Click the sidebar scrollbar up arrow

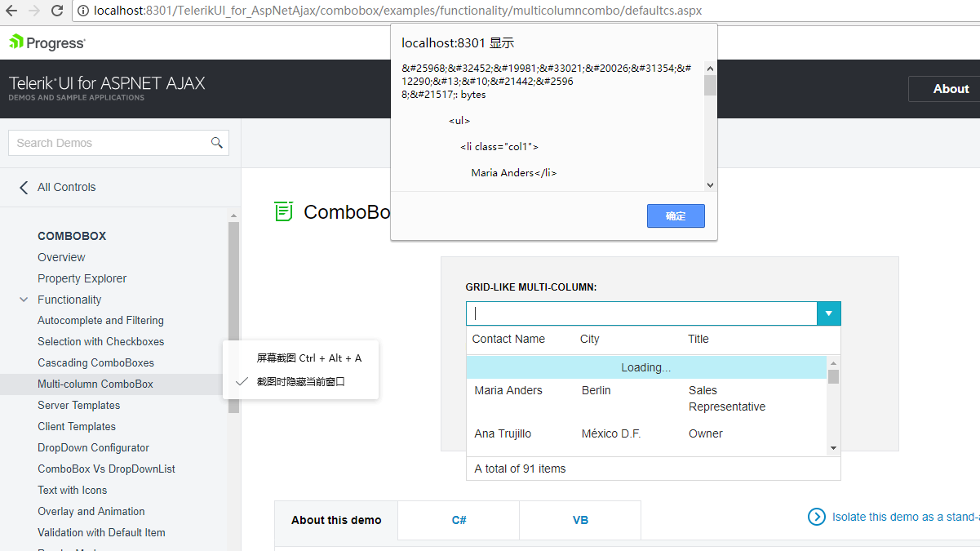(233, 216)
